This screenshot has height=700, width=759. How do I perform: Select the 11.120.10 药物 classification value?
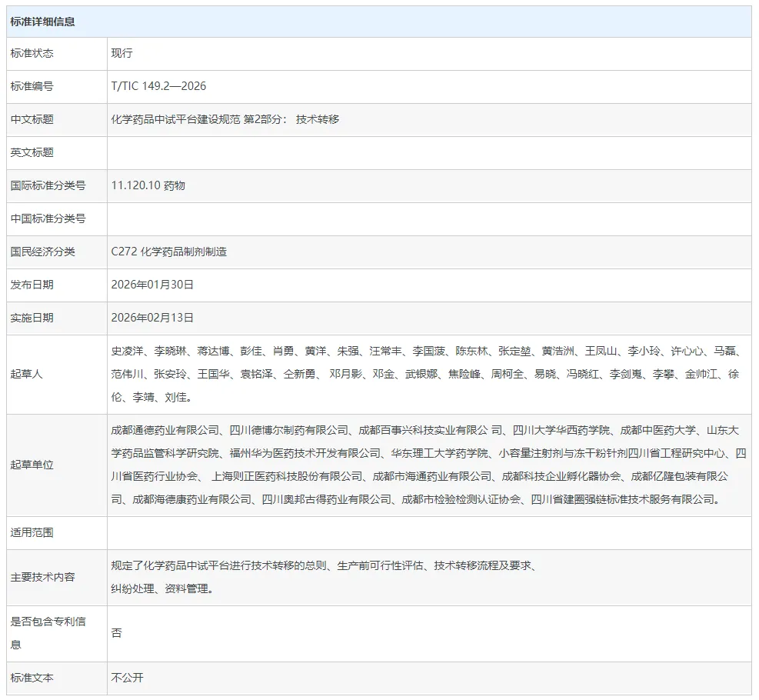[x=148, y=186]
